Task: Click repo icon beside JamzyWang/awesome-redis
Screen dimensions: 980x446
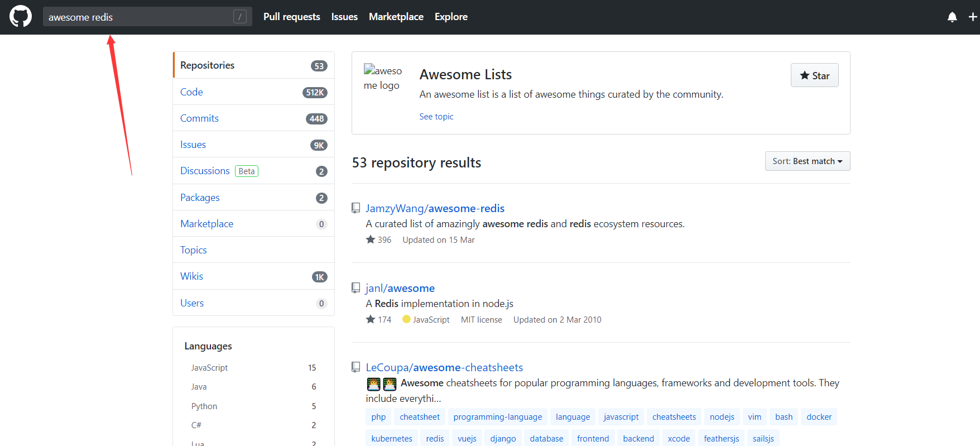Action: pos(356,208)
